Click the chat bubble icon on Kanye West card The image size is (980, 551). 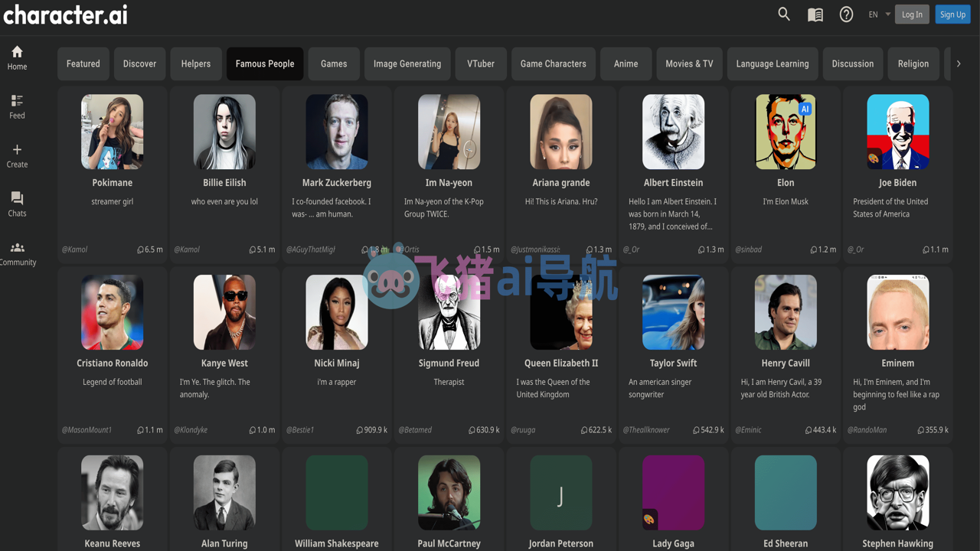[x=253, y=430]
